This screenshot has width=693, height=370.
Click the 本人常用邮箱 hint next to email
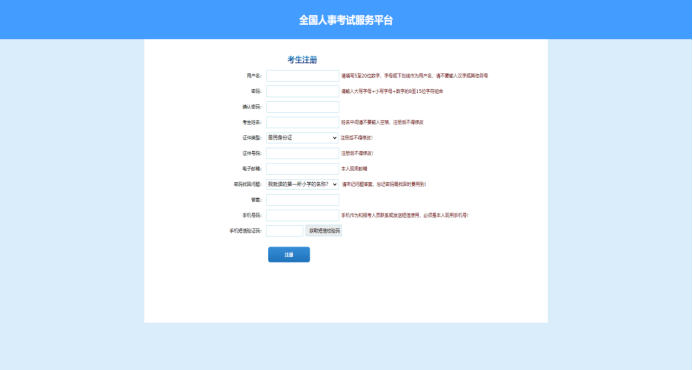coord(354,169)
